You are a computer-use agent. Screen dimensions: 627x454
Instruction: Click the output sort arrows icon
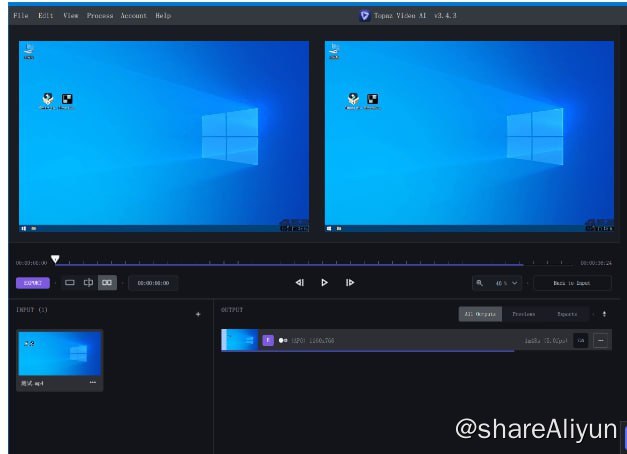point(604,314)
